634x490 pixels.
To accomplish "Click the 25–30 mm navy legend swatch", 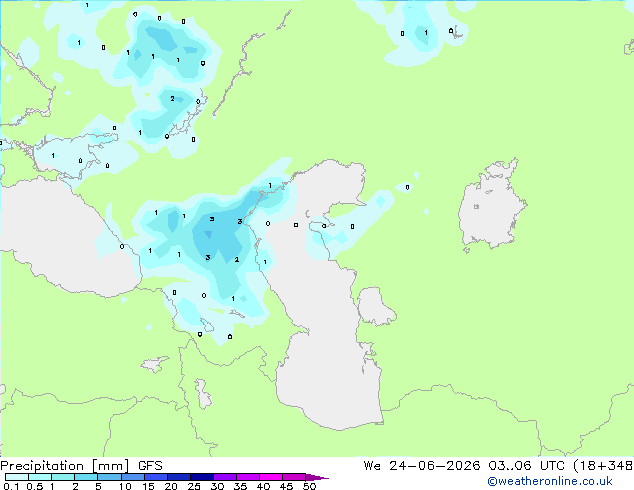I will pos(201,477).
